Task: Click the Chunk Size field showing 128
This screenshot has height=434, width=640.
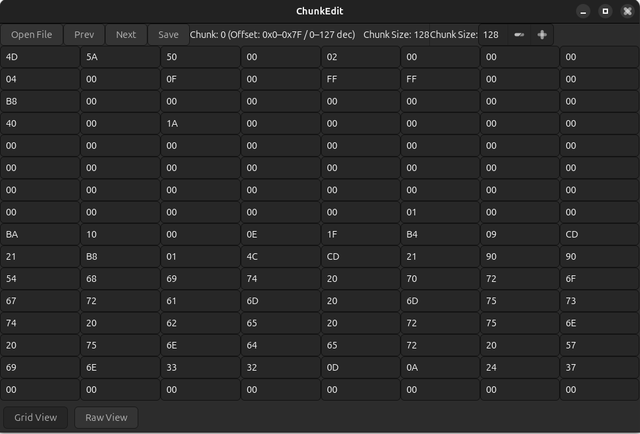Action: (x=493, y=35)
